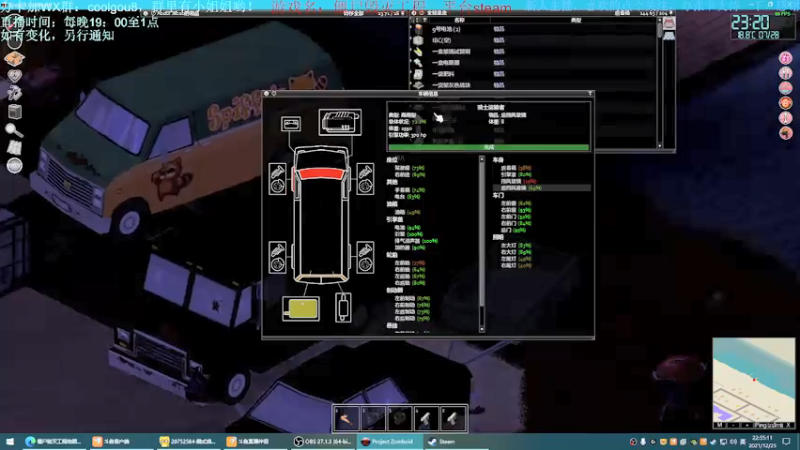Select the front-left tire and brake icon
The width and height of the screenshot is (800, 450).
coord(278,179)
